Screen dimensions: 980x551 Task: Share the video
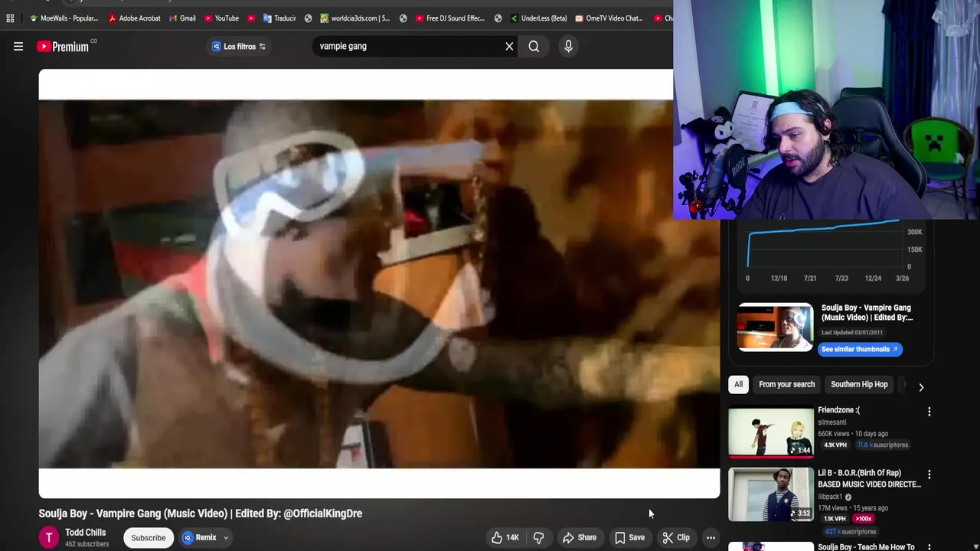pyautogui.click(x=580, y=537)
